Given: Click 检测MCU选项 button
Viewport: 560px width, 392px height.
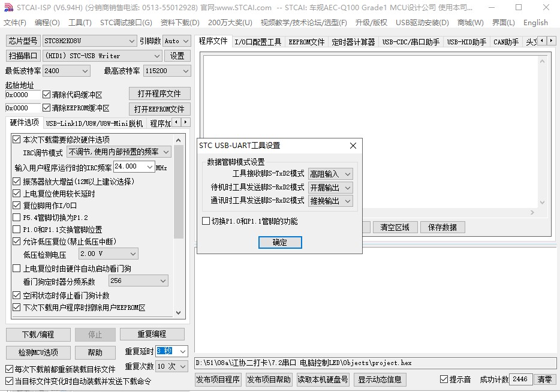Looking at the screenshot, I should tap(38, 352).
